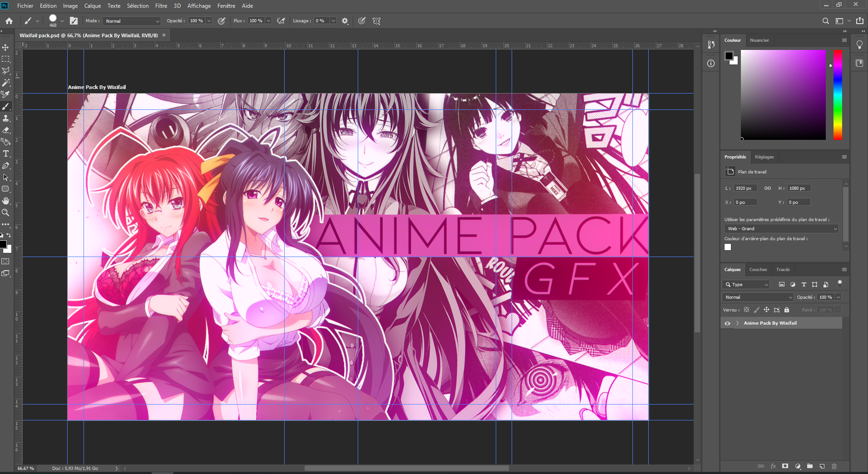
Task: Toggle Quick Mask mode
Action: 5,262
